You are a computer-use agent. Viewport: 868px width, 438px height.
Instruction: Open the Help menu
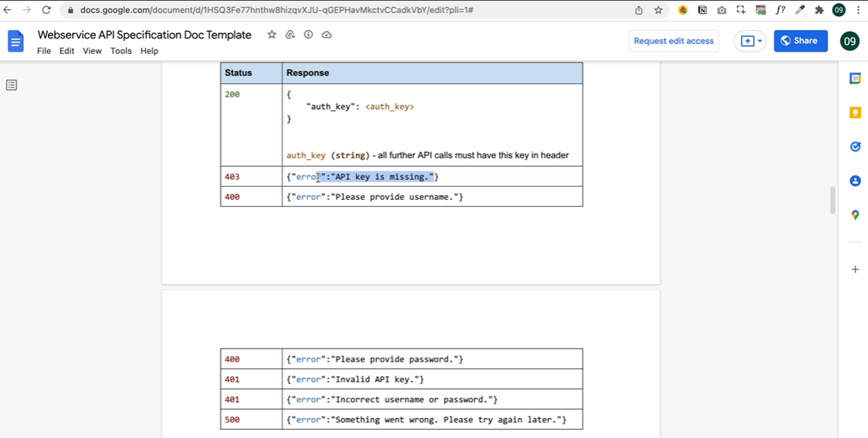point(150,51)
